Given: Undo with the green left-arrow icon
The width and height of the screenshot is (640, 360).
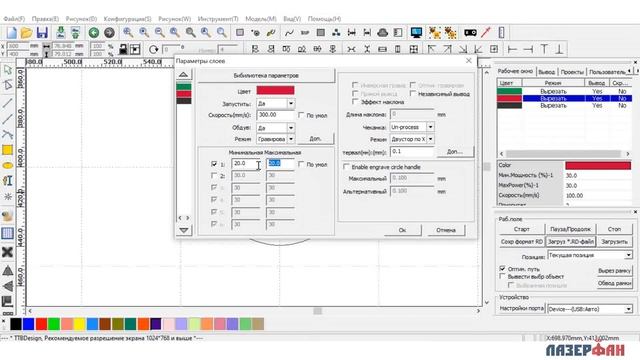Looking at the screenshot, I should [94, 33].
